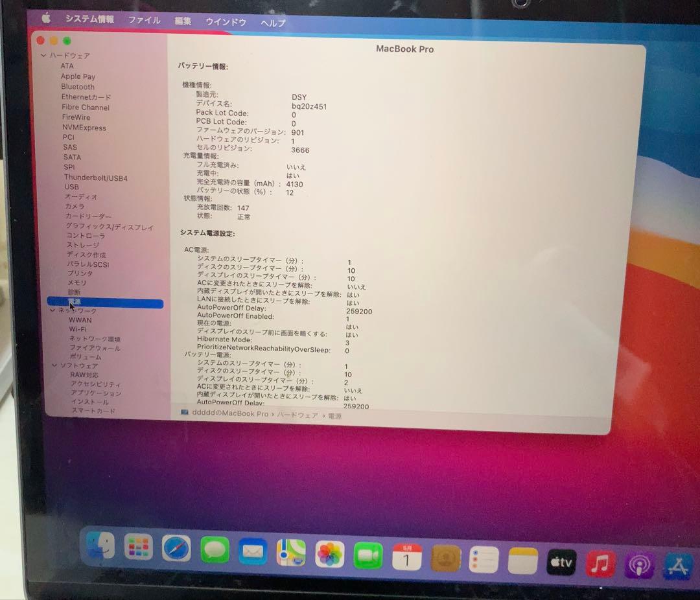Screen dimensions: 700x600
Task: Open the Calendar app
Action: pyautogui.click(x=407, y=555)
